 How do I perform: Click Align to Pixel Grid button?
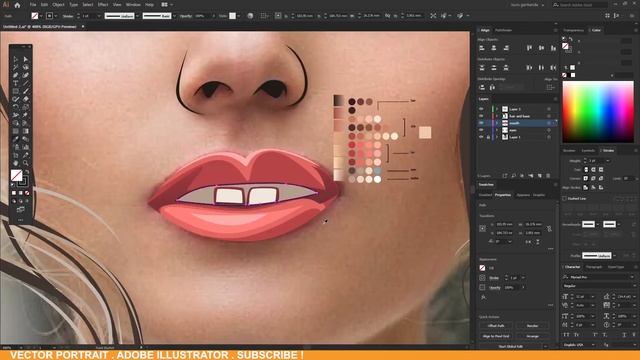[496, 336]
